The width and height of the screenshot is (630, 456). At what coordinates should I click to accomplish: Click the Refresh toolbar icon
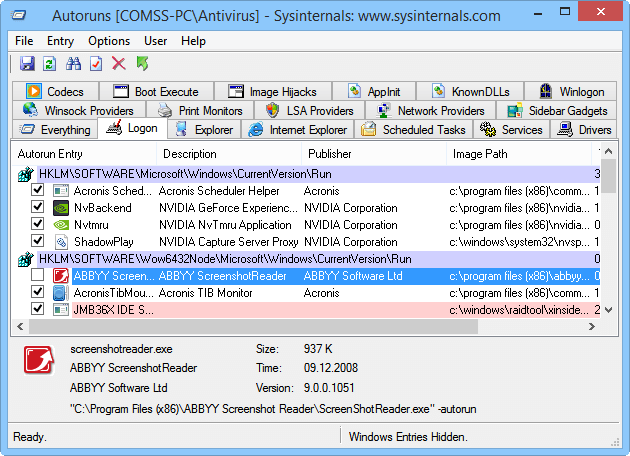click(50, 63)
